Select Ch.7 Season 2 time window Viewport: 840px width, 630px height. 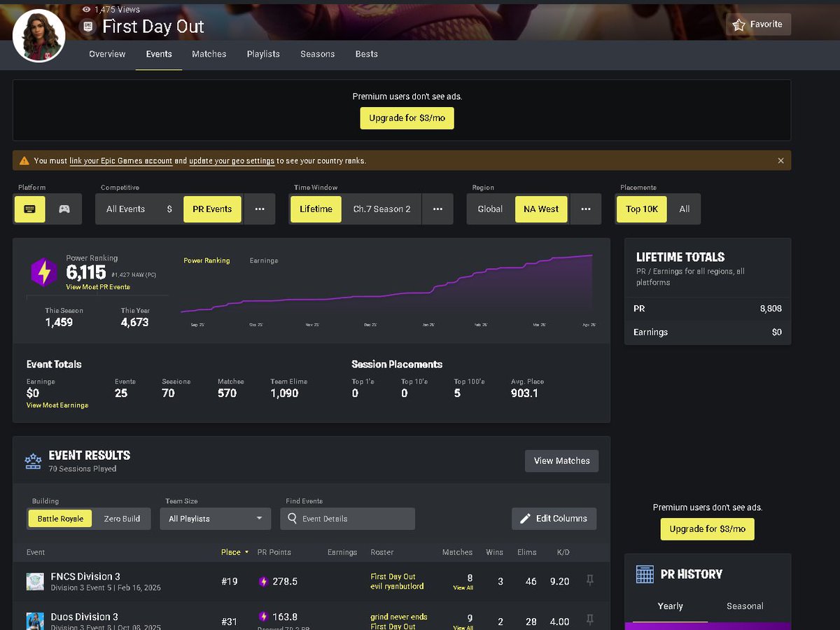click(382, 209)
